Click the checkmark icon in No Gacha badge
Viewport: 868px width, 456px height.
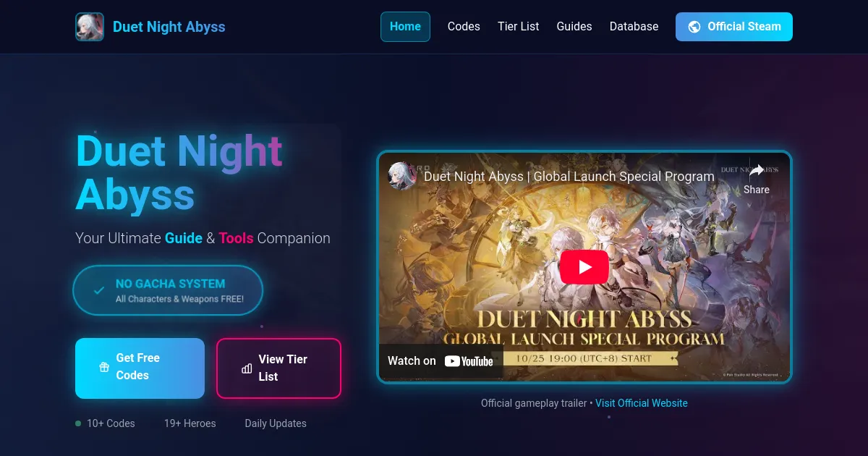click(x=99, y=290)
